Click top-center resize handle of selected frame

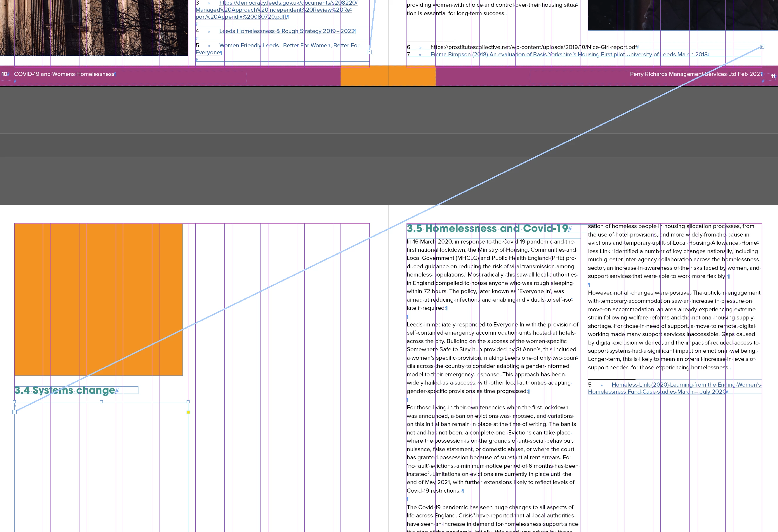point(101,402)
